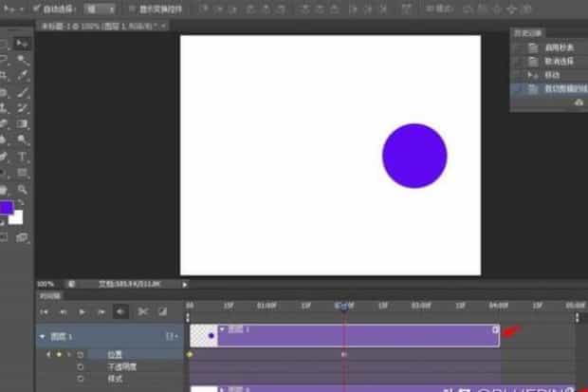Select the 移动 history state

(x=552, y=74)
